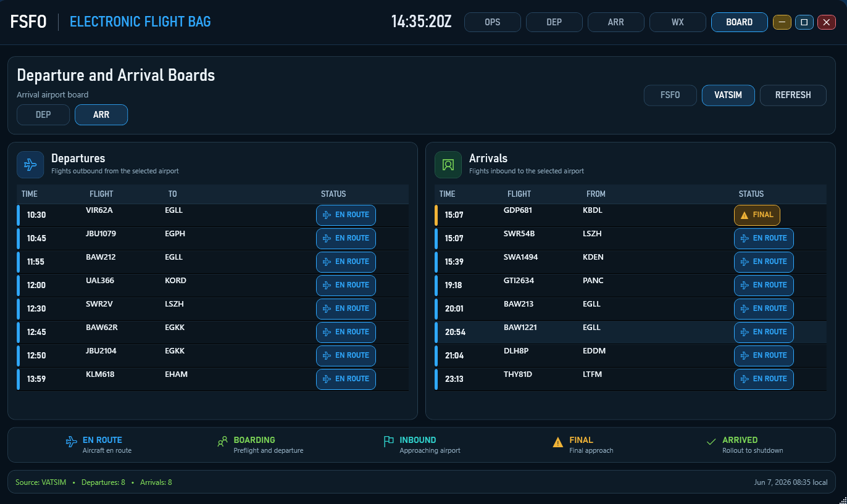Click destination KORD

[175, 281]
